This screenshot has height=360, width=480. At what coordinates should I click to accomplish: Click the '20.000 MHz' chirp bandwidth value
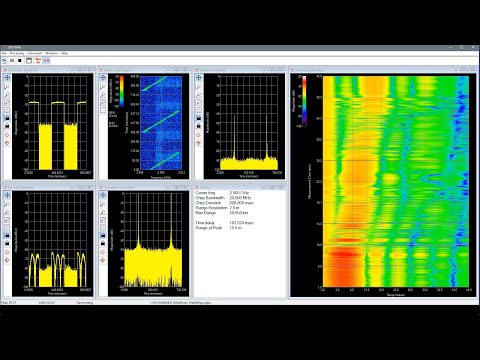coord(240,198)
